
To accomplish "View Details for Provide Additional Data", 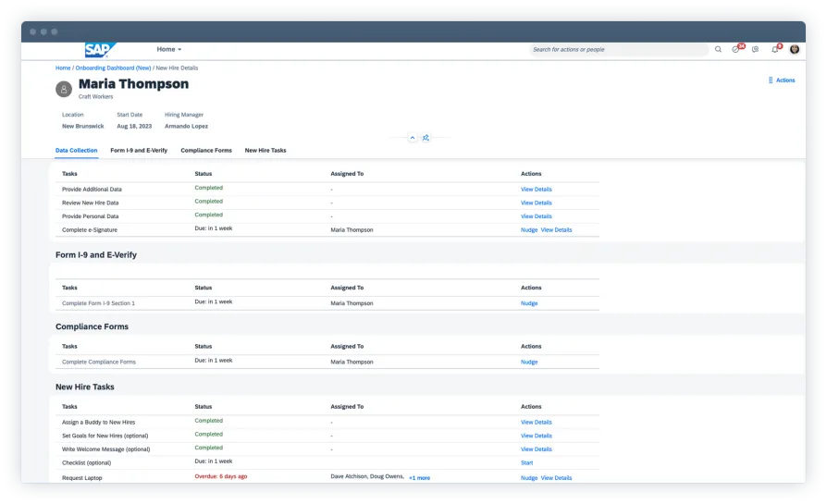I will point(537,190).
